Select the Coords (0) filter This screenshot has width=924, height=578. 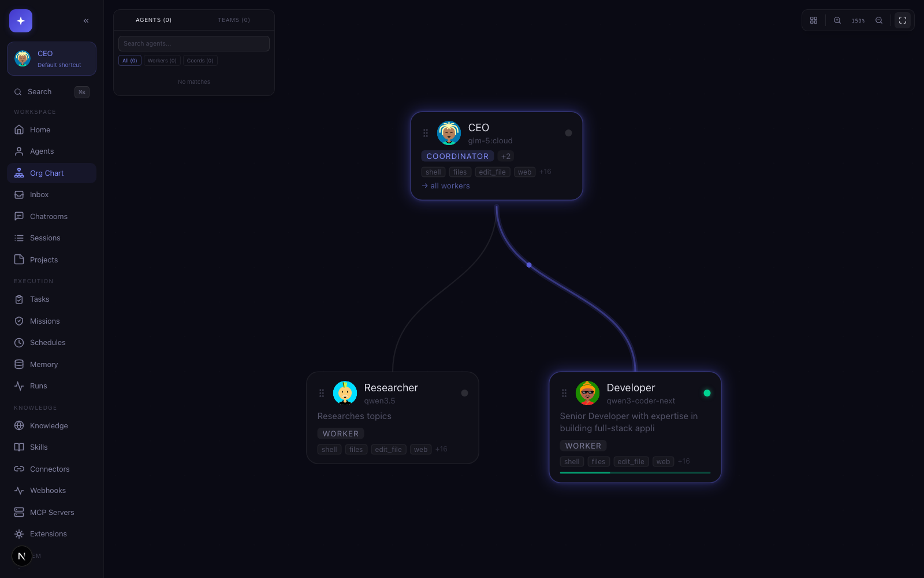200,60
